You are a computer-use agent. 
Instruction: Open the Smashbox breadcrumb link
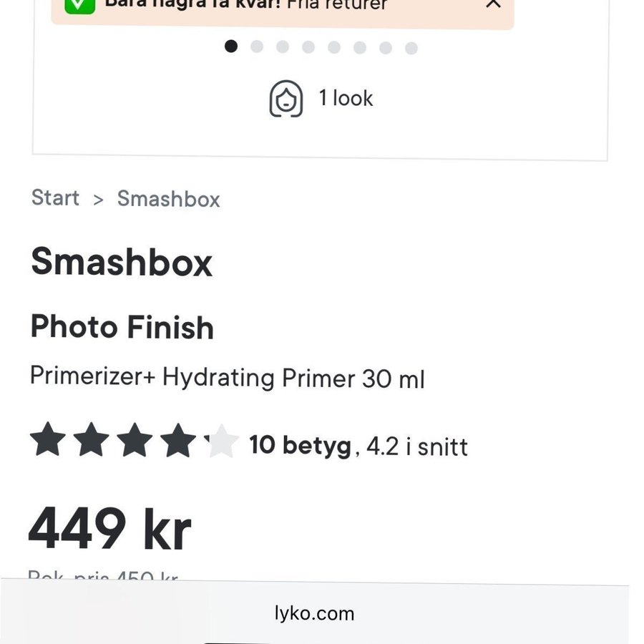[x=169, y=199]
